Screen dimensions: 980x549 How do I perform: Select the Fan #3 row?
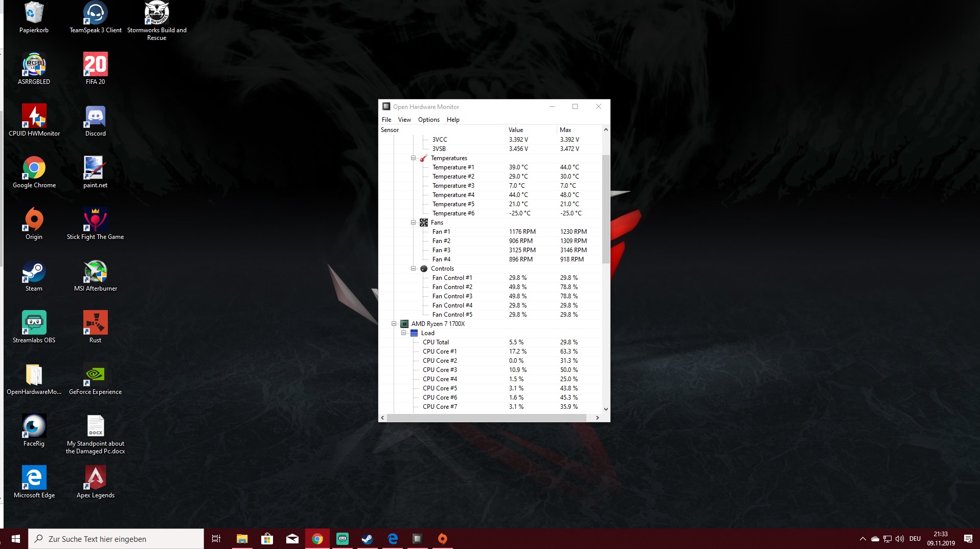(x=490, y=250)
